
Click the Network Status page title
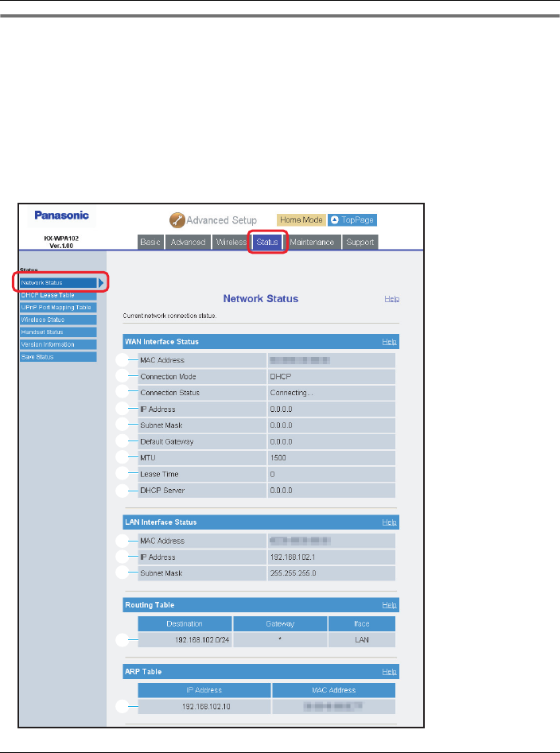tap(261, 299)
